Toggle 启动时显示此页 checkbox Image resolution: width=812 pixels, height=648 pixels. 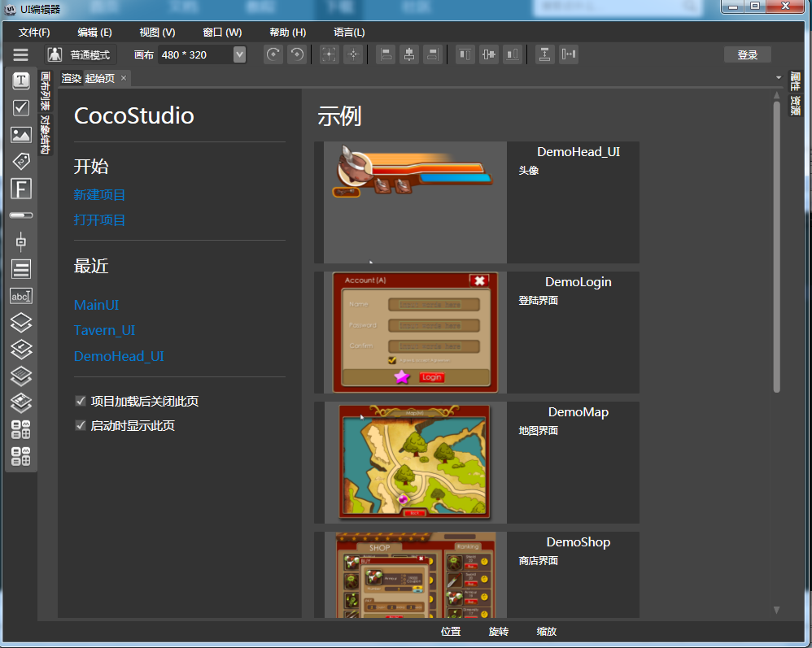[81, 425]
